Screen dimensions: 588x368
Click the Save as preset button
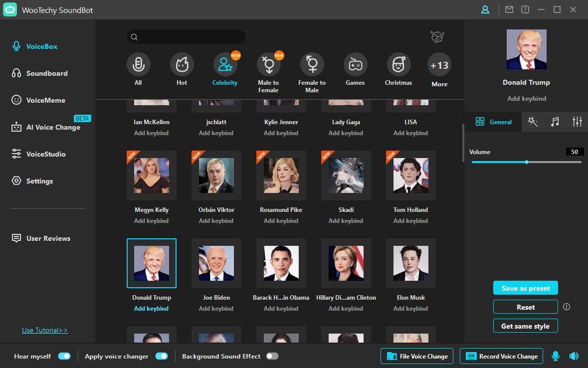(525, 288)
